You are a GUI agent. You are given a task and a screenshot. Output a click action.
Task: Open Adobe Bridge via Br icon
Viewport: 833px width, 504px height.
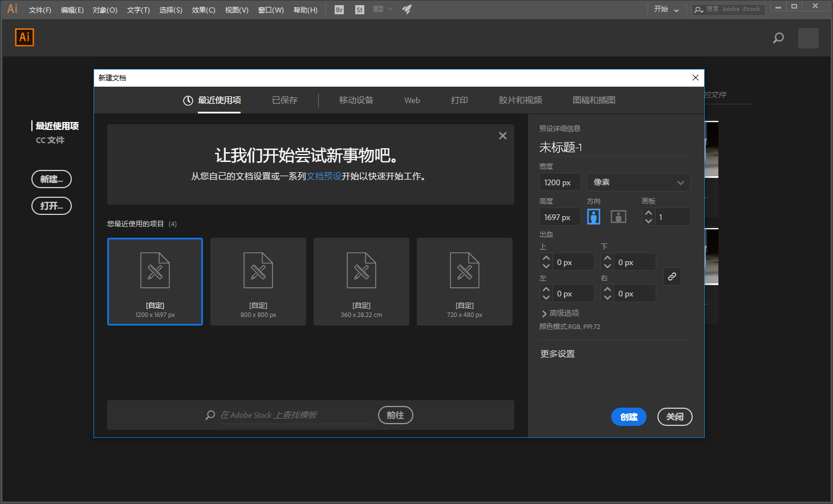339,10
